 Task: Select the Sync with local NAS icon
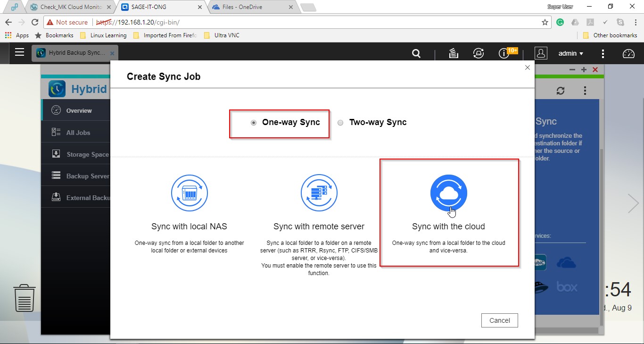189,193
